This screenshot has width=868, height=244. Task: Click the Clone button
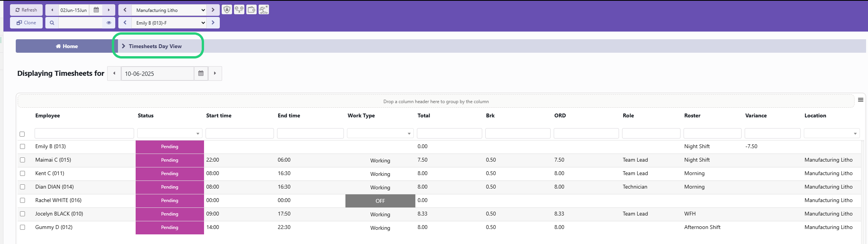tap(26, 23)
